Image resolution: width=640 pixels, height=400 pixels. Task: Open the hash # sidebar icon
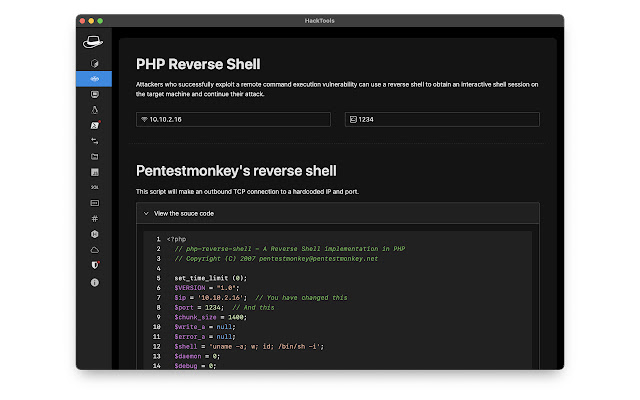tap(94, 218)
